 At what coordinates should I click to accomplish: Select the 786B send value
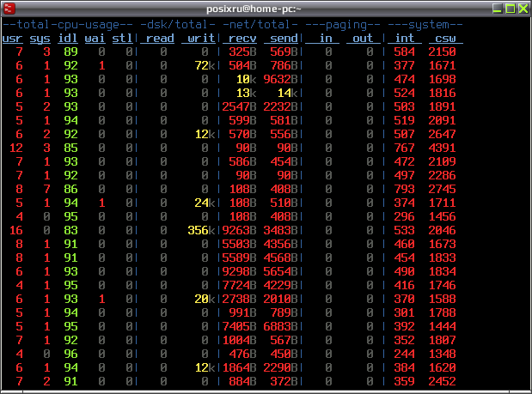point(284,65)
